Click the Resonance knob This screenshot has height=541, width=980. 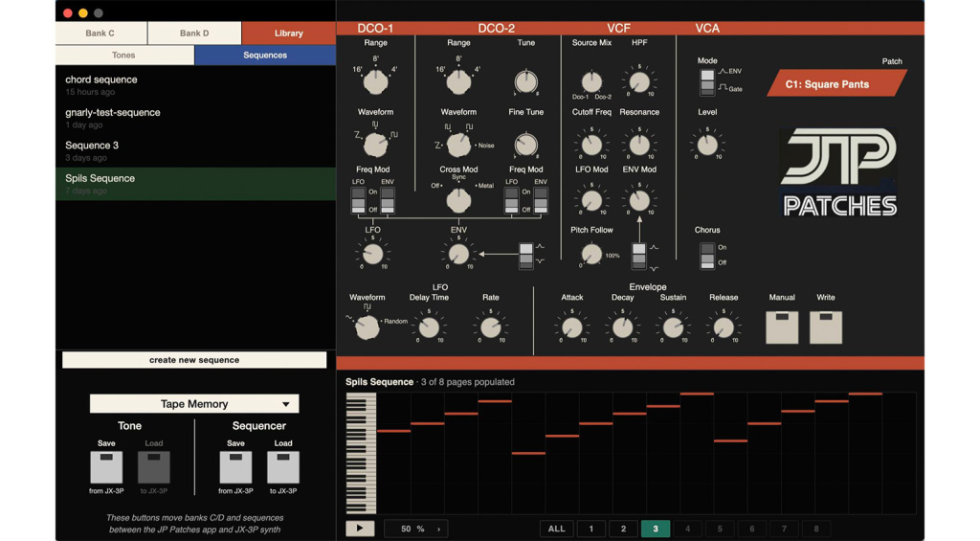[638, 146]
